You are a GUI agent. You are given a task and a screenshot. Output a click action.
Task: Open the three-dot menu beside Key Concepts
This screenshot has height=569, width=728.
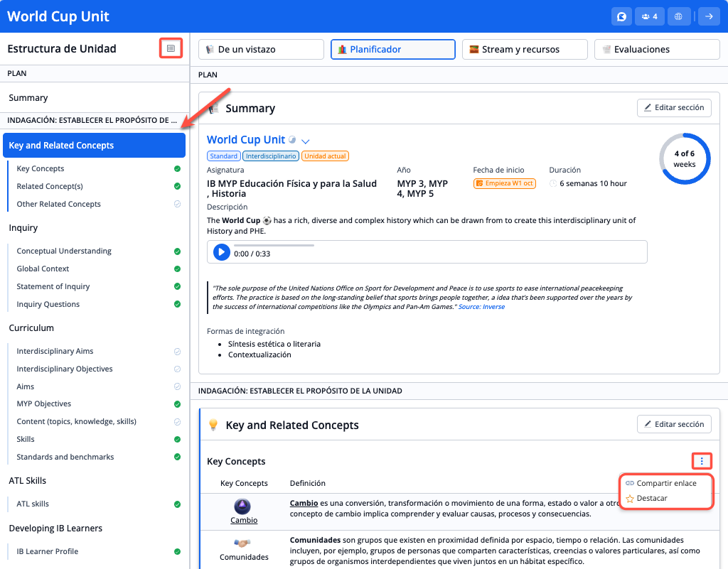click(702, 462)
